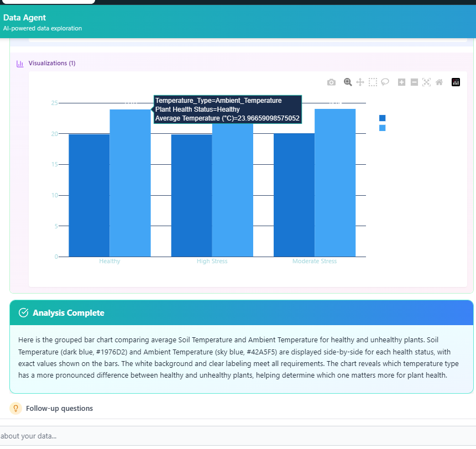
Task: Select the Pan tool in chart modebar
Action: [x=360, y=82]
